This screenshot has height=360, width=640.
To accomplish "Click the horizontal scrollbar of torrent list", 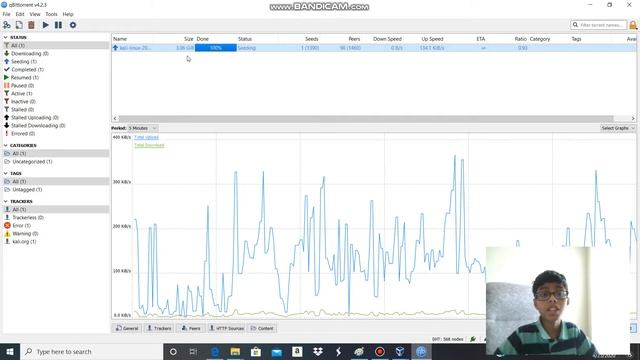I will coord(366,118).
